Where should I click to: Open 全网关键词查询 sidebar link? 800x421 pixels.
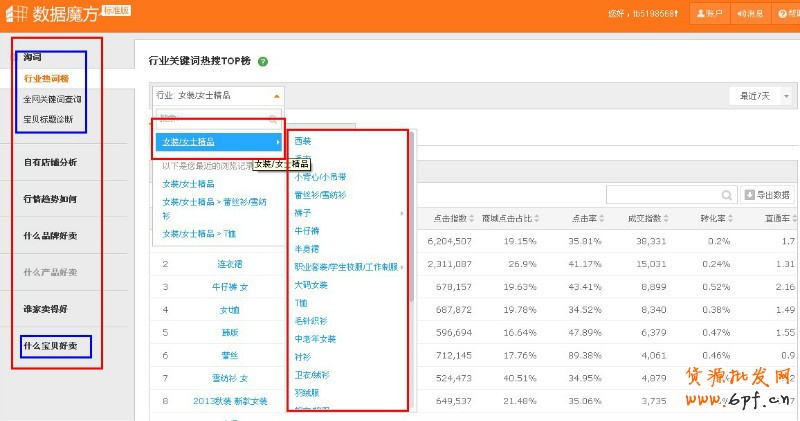point(53,99)
